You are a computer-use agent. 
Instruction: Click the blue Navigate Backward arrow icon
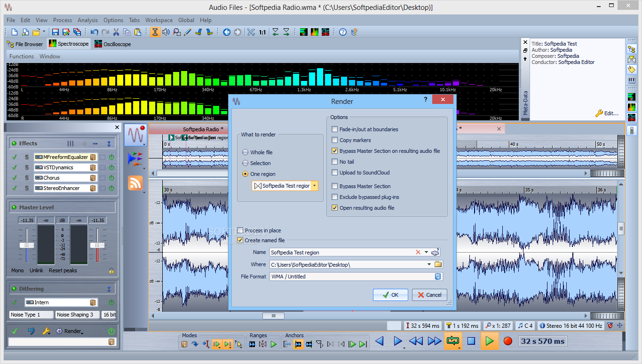(227, 32)
